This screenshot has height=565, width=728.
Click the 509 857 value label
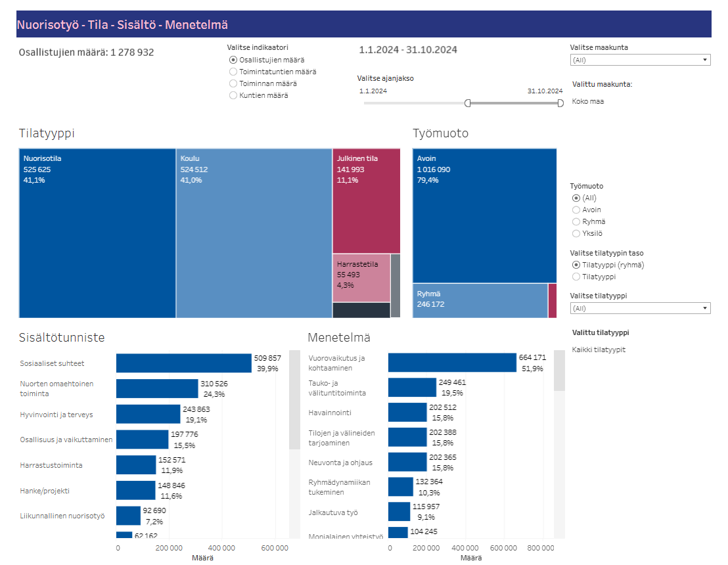(267, 358)
